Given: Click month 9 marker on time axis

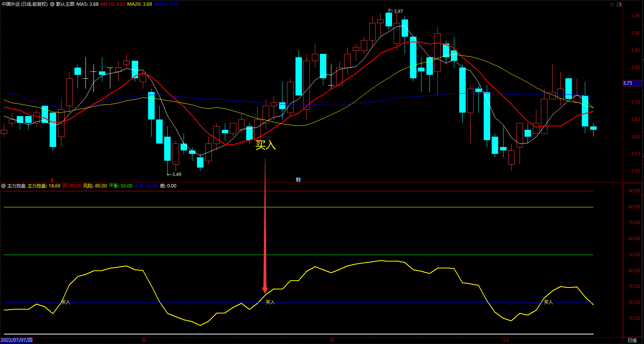Looking at the screenshot, I should 332,340.
